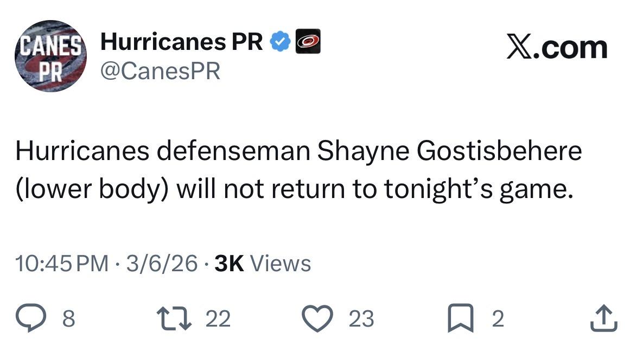Repost the tweet using the retweet icon
The height and width of the screenshot is (364, 630).
click(171, 319)
